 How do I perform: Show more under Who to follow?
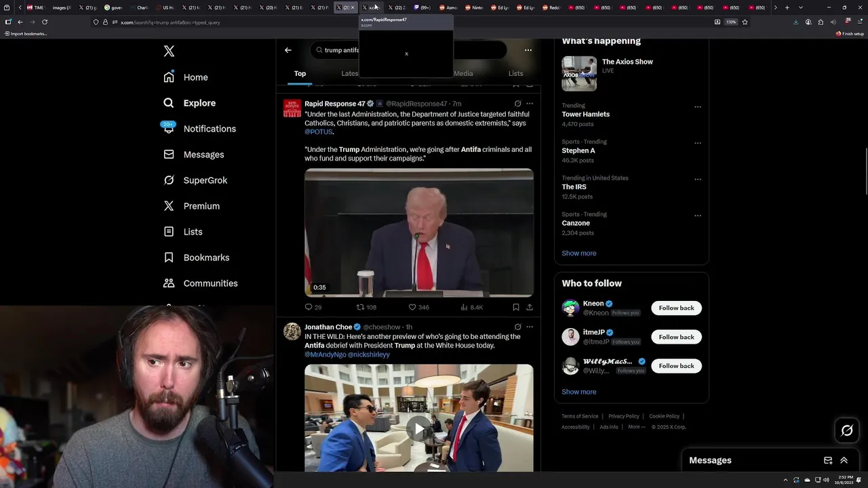pos(579,392)
